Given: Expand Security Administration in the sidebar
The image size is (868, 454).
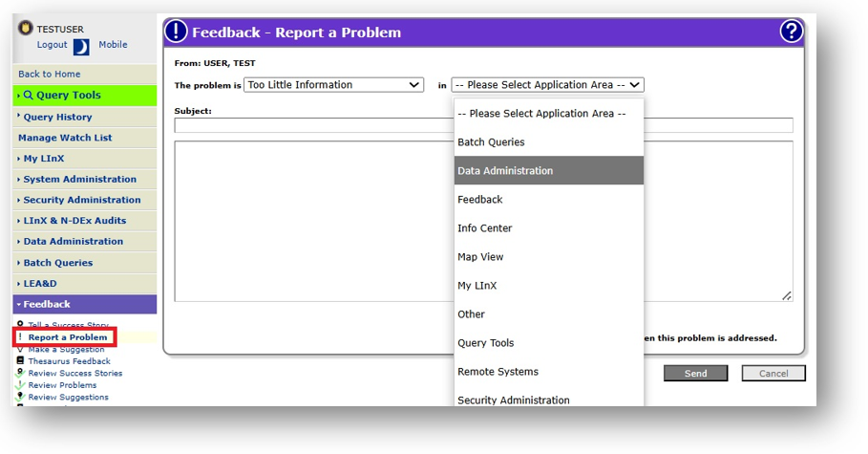Looking at the screenshot, I should pyautogui.click(x=85, y=200).
